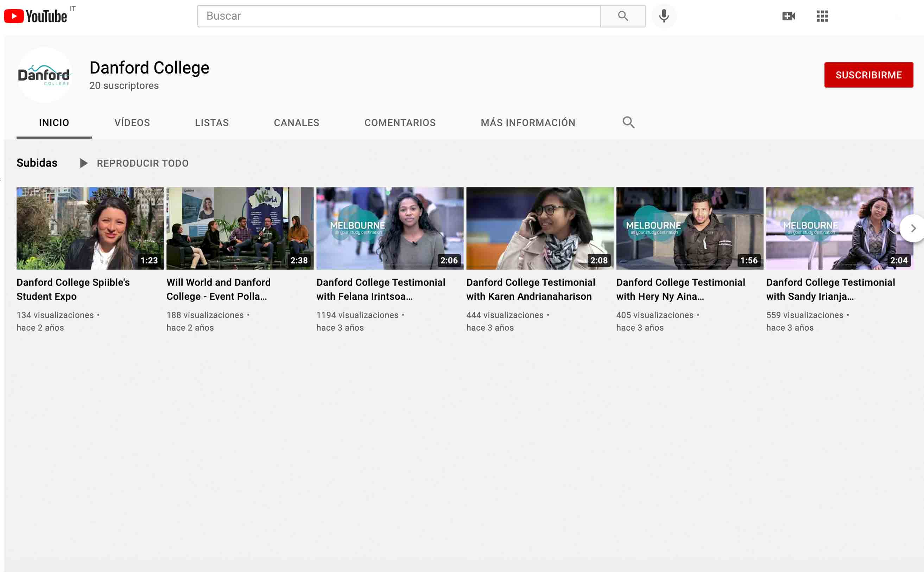This screenshot has width=924, height=572.
Task: Click the 2:38 duration badge
Action: (x=299, y=260)
